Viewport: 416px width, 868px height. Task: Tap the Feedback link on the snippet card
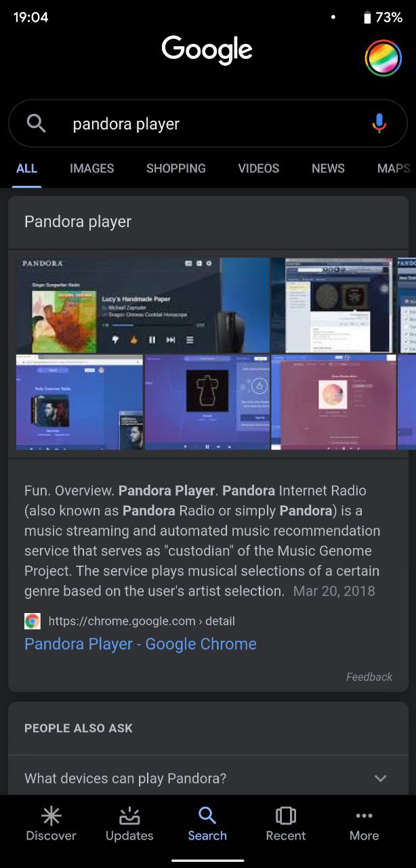click(369, 677)
